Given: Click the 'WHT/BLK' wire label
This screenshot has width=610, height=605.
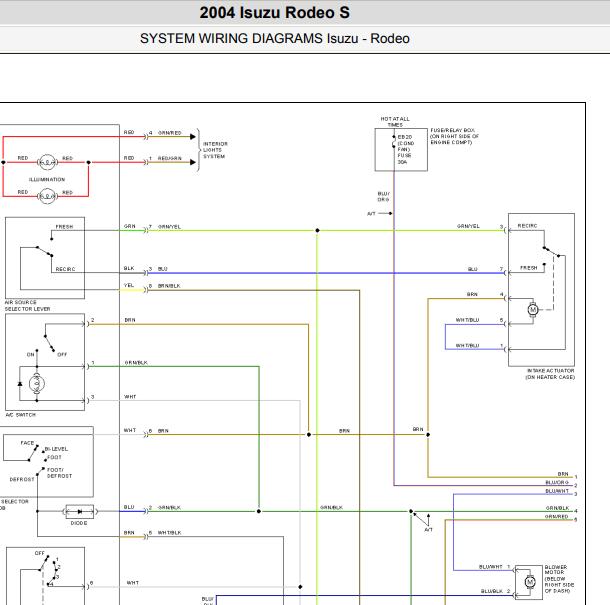Looking at the screenshot, I should (169, 533).
